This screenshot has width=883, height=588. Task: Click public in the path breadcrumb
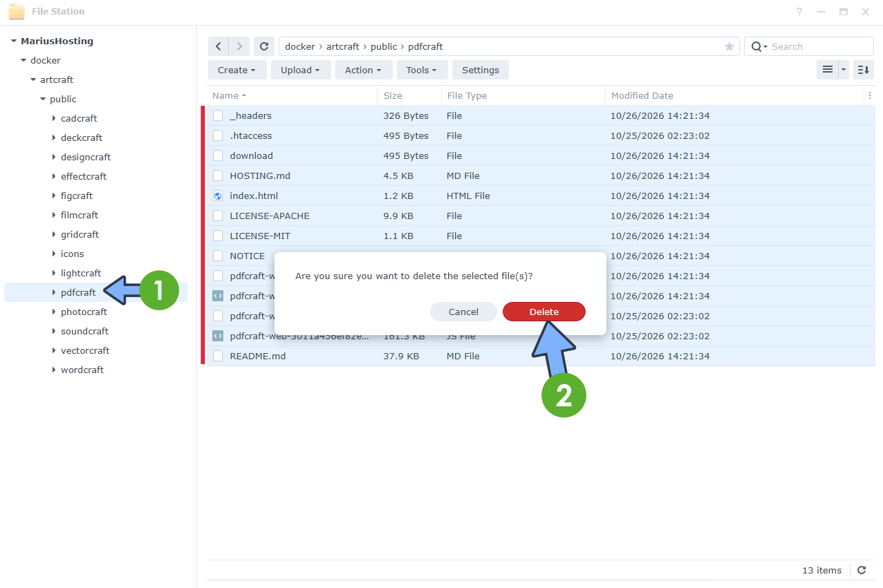coord(384,46)
